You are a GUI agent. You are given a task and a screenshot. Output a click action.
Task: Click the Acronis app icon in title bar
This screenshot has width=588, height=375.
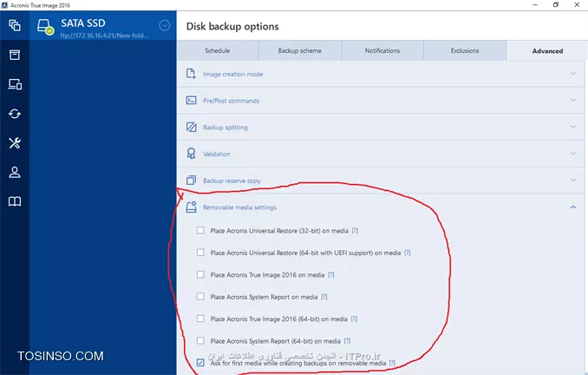(4, 5)
